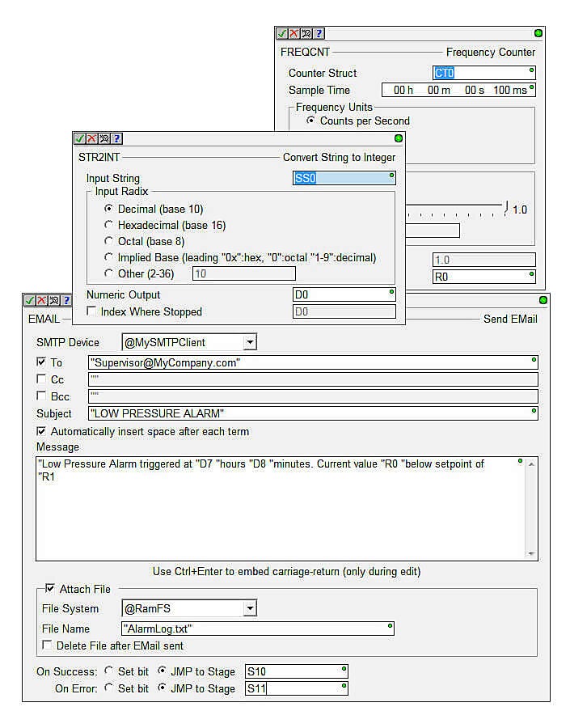Select Other (2-36) radix option
570x728 pixels.
click(x=108, y=273)
